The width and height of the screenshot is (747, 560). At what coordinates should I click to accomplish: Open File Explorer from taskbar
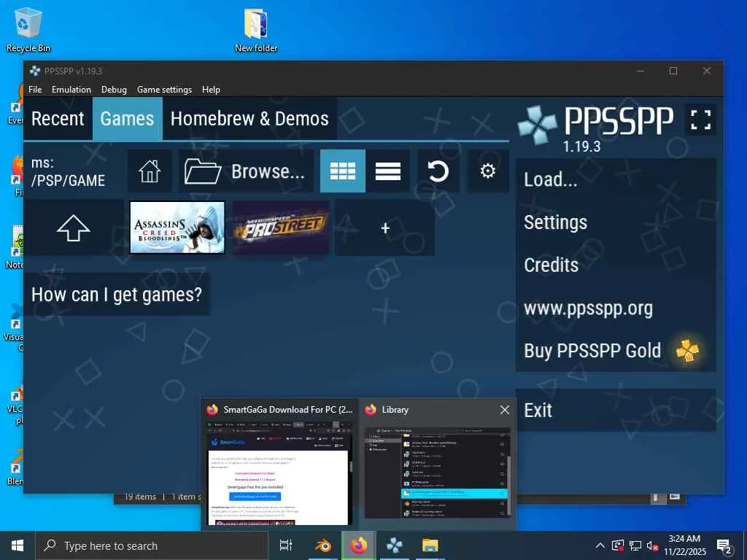tap(430, 545)
